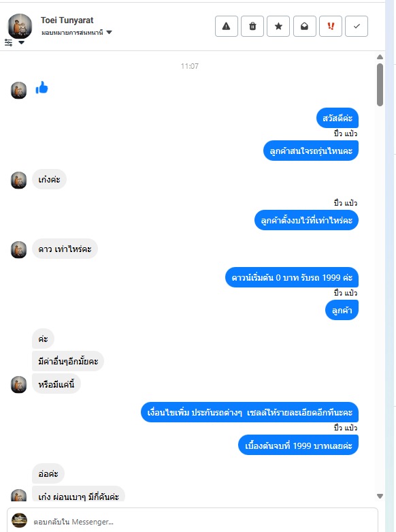Click the blue thumbs-up message
Screen dimensions: 396x532
pyautogui.click(x=42, y=88)
